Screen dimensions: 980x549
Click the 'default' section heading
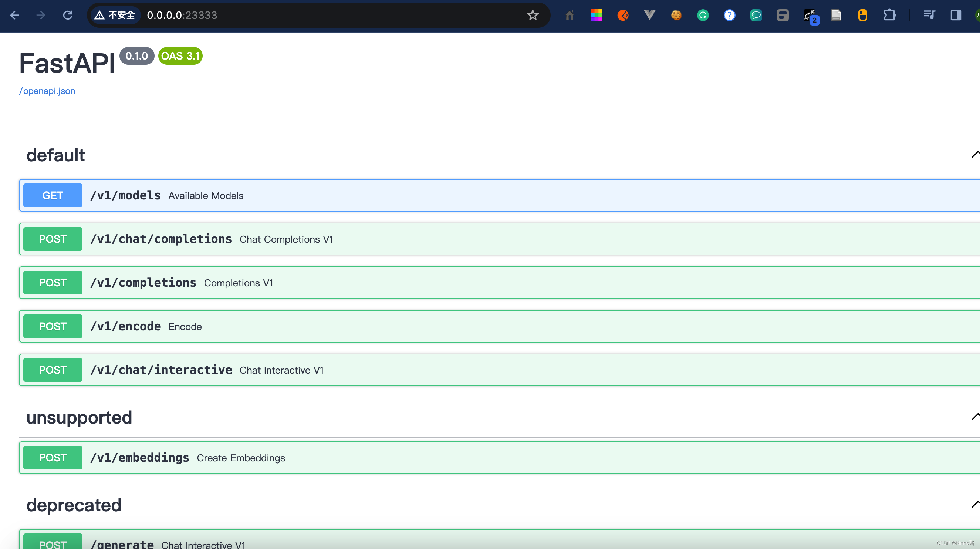[55, 155]
